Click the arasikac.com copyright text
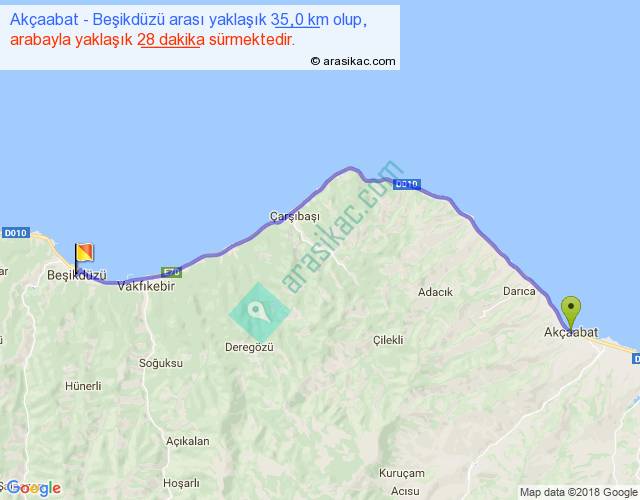 click(353, 61)
